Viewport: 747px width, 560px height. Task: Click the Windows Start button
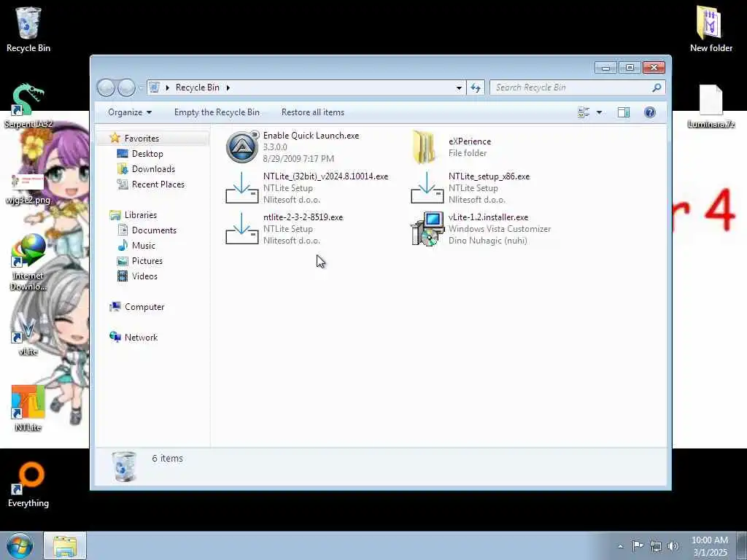tap(19, 545)
